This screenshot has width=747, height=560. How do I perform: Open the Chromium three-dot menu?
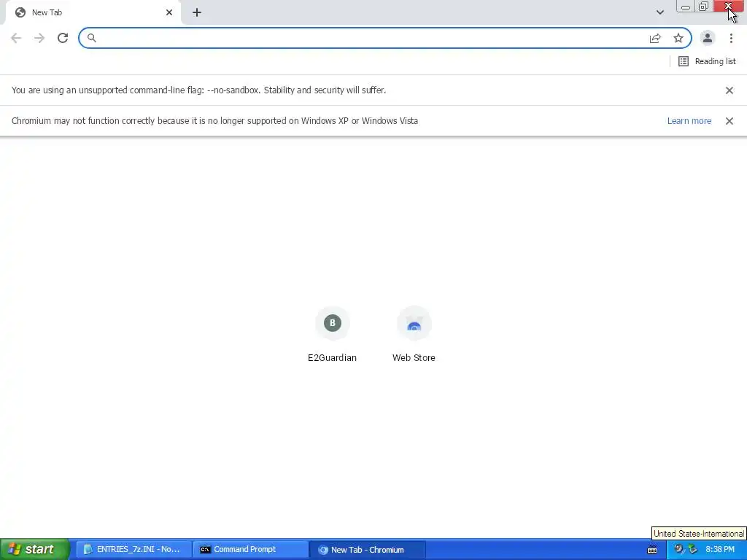pyautogui.click(x=731, y=38)
